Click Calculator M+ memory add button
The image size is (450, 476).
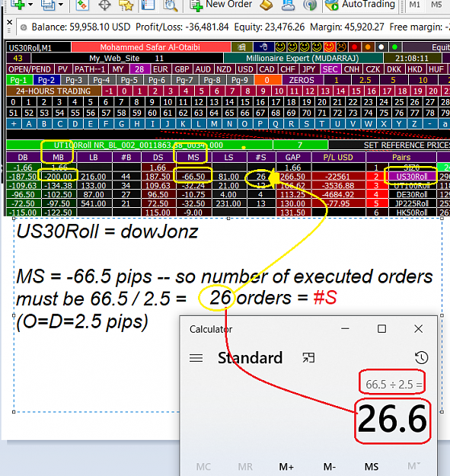coord(286,467)
